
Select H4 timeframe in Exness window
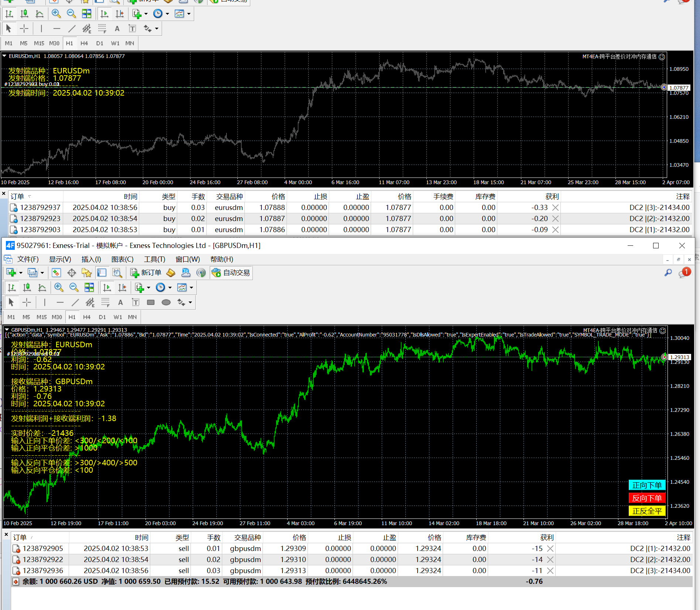(x=87, y=317)
